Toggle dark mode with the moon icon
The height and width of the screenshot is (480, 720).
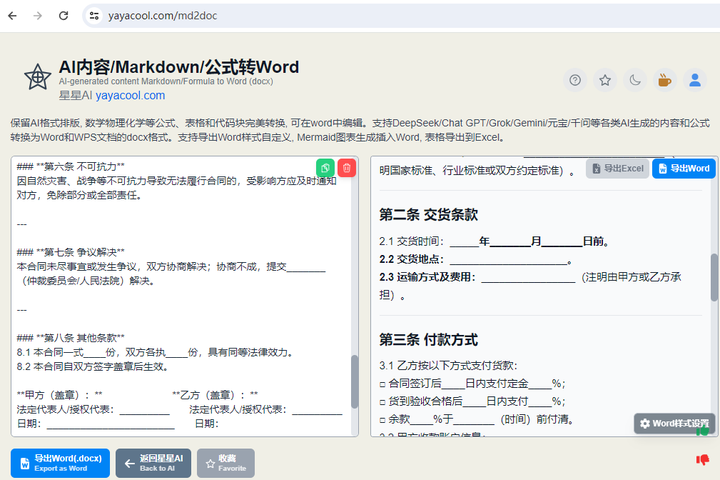tap(635, 80)
